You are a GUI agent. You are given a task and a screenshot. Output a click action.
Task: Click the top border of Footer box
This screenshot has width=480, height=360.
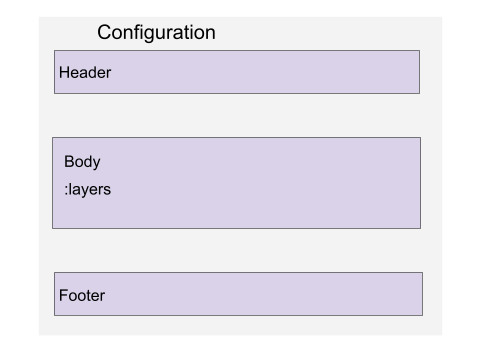coord(239,273)
